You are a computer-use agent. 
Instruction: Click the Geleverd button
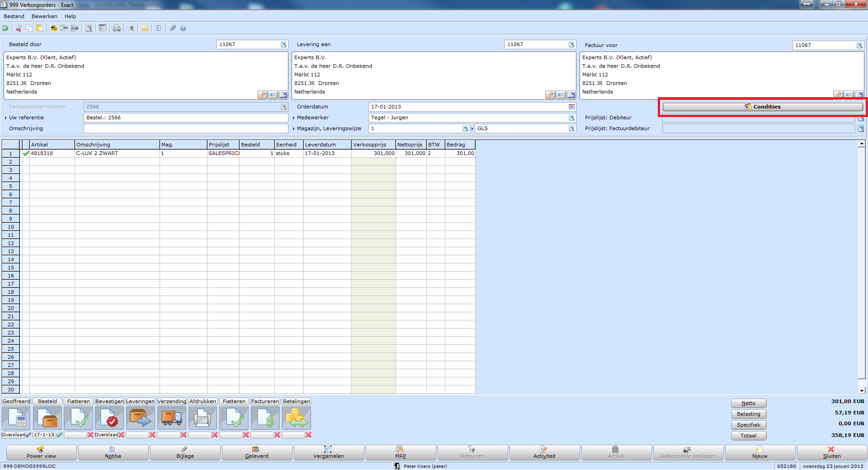(257, 452)
